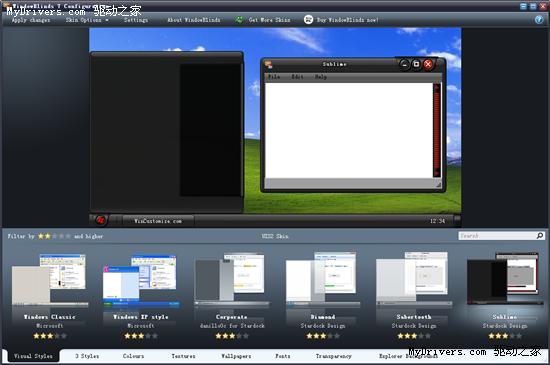Image resolution: width=550 pixels, height=365 pixels.
Task: Click the Sublime preview window's title icon
Action: pos(269,65)
